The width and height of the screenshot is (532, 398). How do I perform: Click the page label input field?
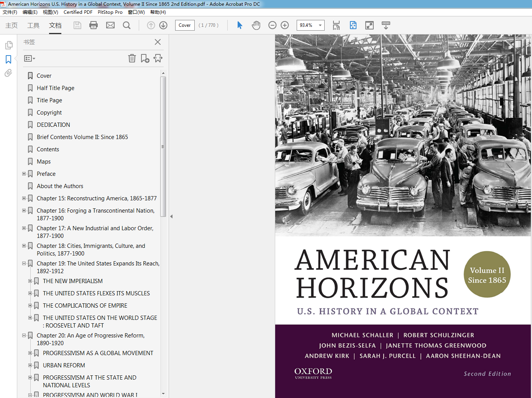tap(185, 25)
